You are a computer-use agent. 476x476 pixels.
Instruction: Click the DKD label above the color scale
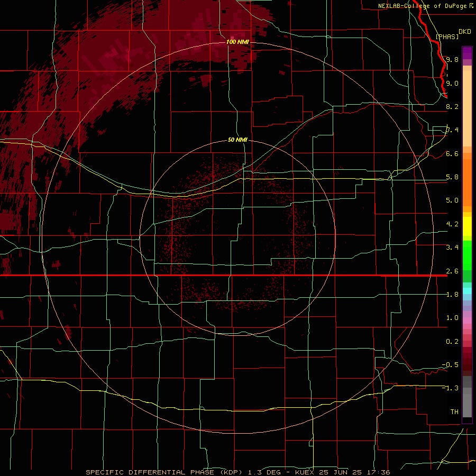point(465,32)
